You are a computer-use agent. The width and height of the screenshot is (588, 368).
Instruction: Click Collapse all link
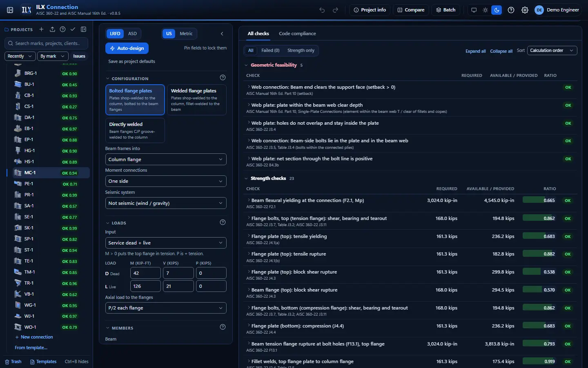501,51
